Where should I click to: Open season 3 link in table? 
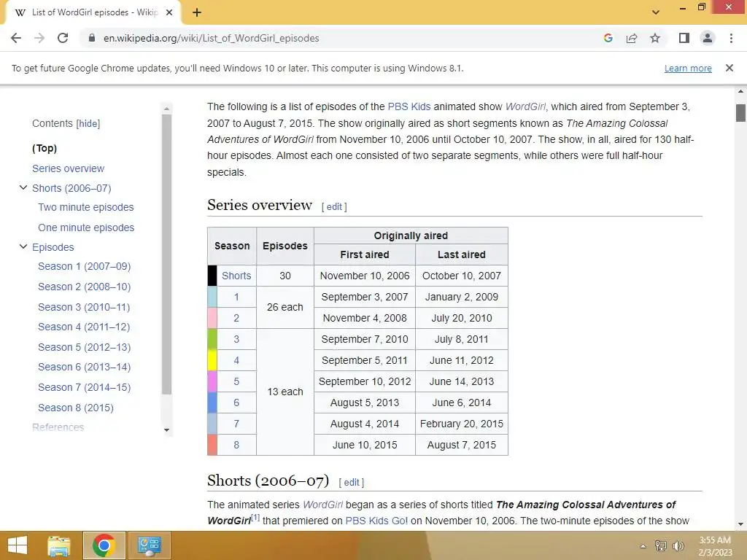click(236, 339)
